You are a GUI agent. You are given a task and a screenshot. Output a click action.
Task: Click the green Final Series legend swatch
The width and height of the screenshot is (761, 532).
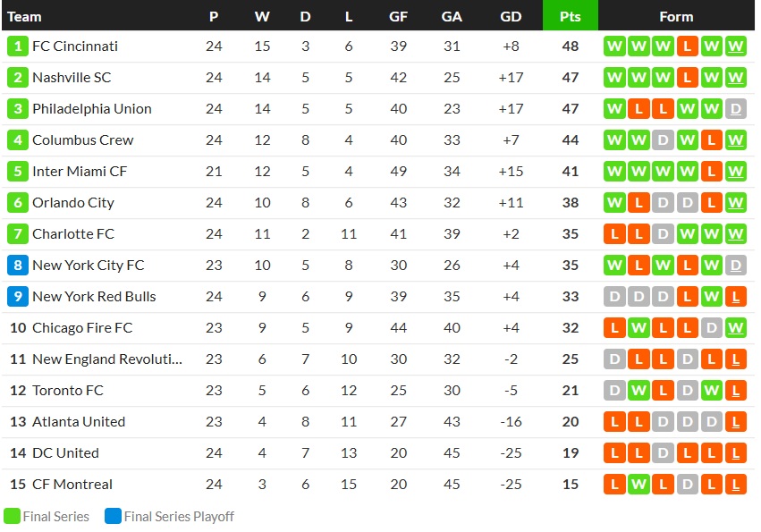pos(12,516)
